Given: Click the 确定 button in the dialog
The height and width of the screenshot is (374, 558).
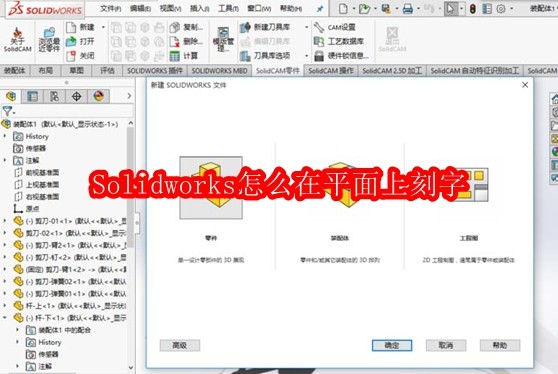Looking at the screenshot, I should point(392,345).
